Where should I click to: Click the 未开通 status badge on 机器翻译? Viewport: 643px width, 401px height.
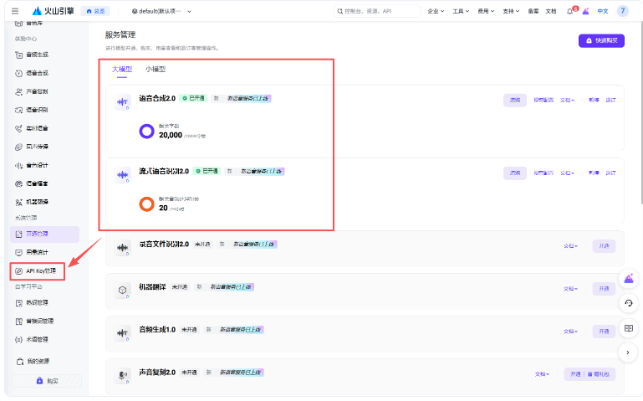tap(180, 287)
